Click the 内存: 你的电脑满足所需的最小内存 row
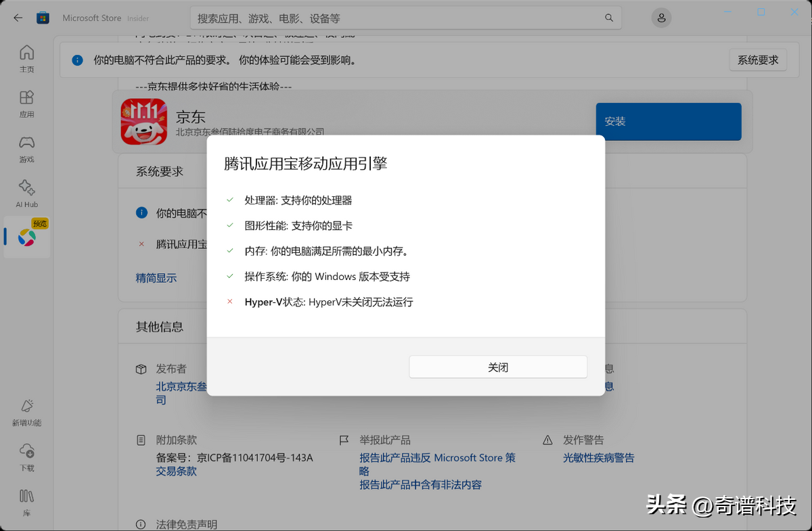 click(x=327, y=250)
